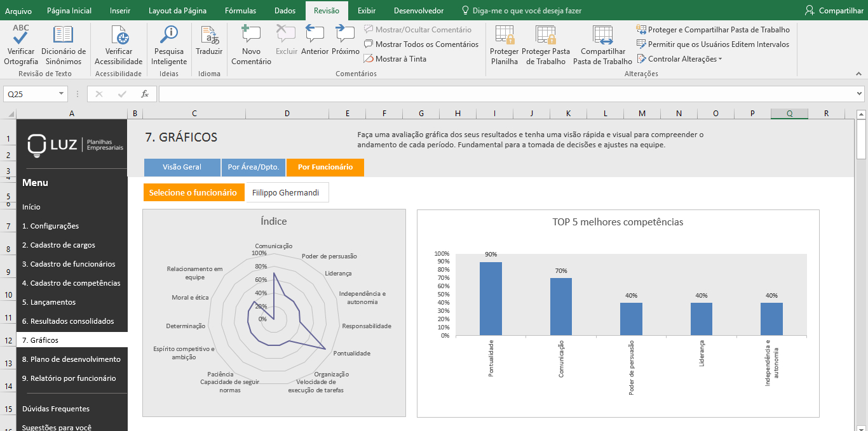Click Compartilhar Pasta de Trabalho icon
This screenshot has width=868, height=431.
(602, 36)
